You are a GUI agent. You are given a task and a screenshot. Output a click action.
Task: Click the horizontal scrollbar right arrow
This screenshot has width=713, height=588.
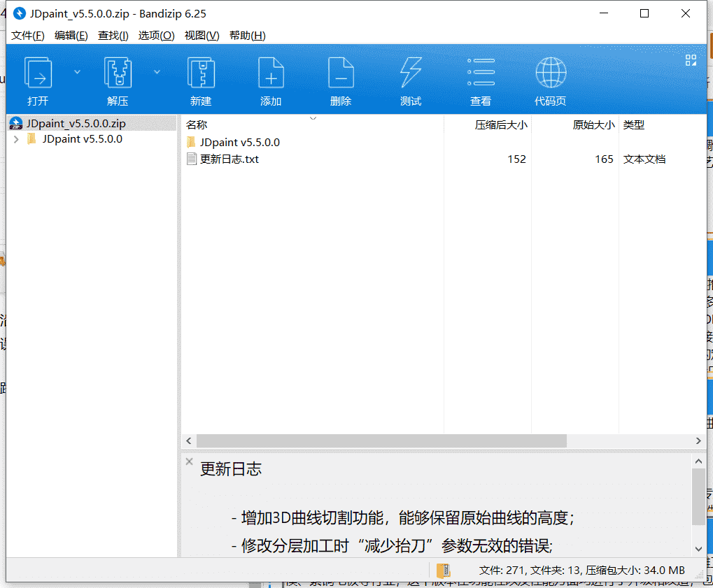coord(698,440)
